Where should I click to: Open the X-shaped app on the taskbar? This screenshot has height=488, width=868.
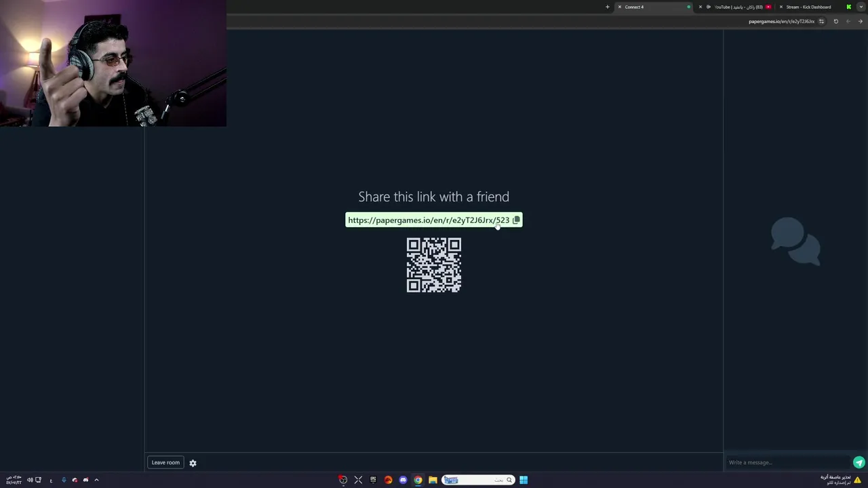point(358,480)
